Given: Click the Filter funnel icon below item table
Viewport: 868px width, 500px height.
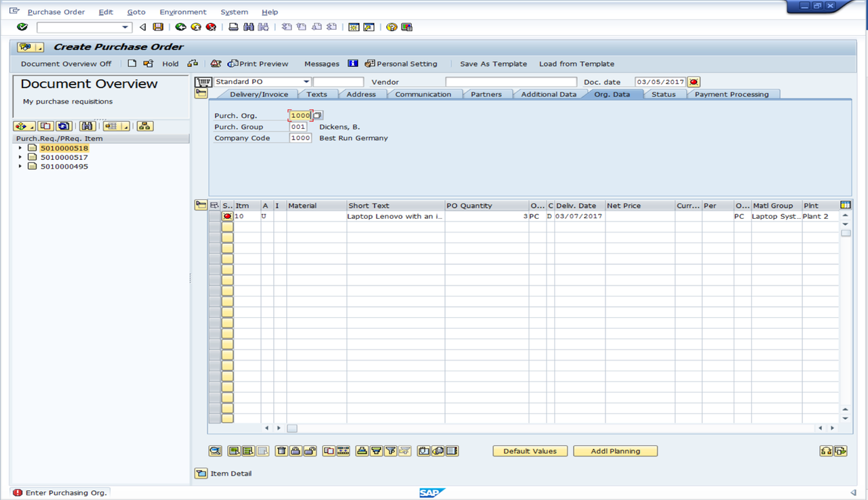Looking at the screenshot, I should coord(390,451).
